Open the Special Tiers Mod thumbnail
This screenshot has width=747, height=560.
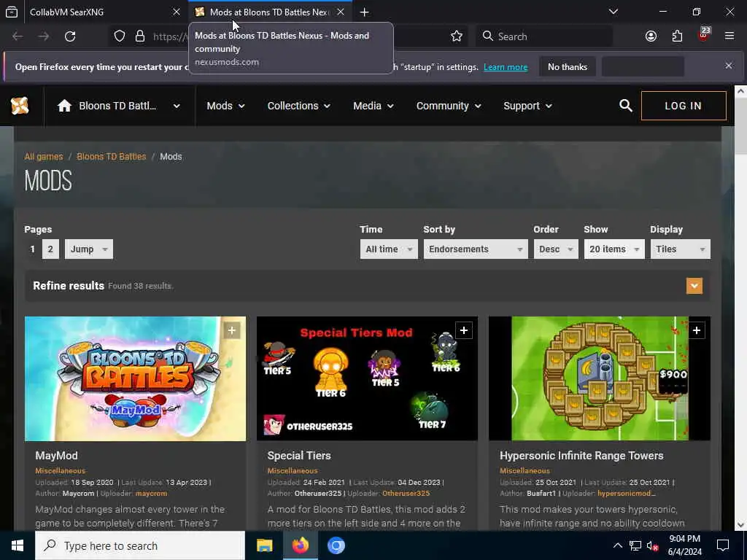(367, 378)
